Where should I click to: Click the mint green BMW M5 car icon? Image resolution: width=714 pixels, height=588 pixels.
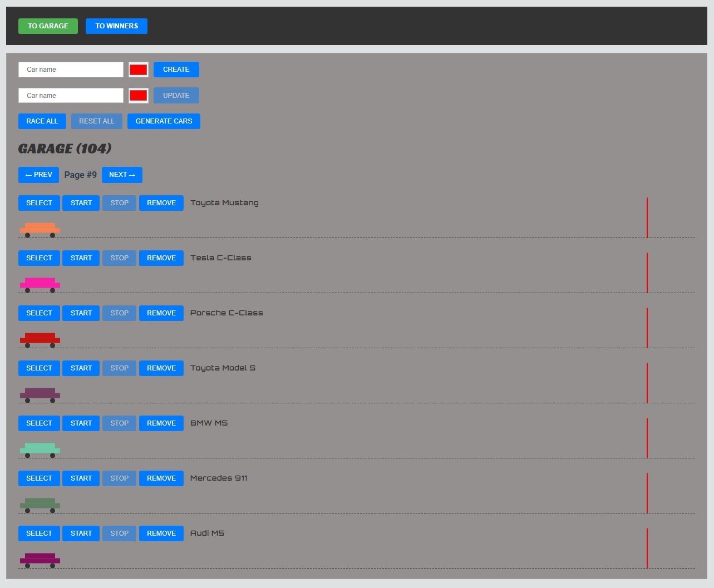pyautogui.click(x=40, y=450)
